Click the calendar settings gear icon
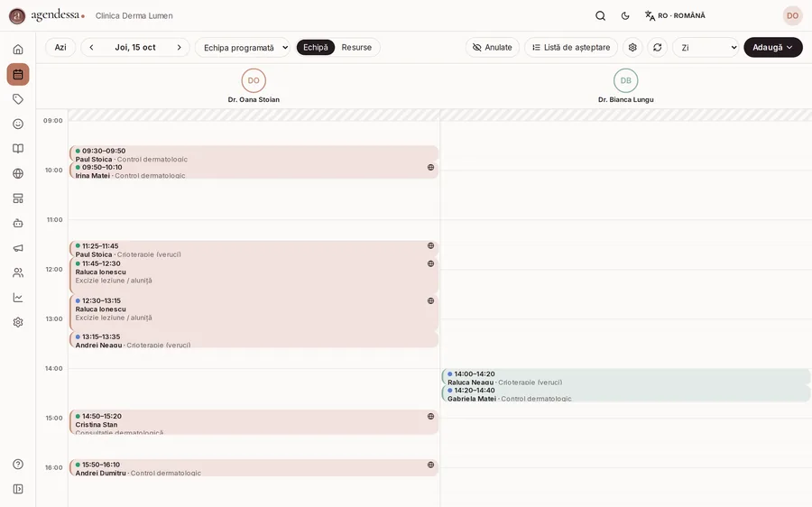Viewport: 812px width, 507px height. point(632,47)
